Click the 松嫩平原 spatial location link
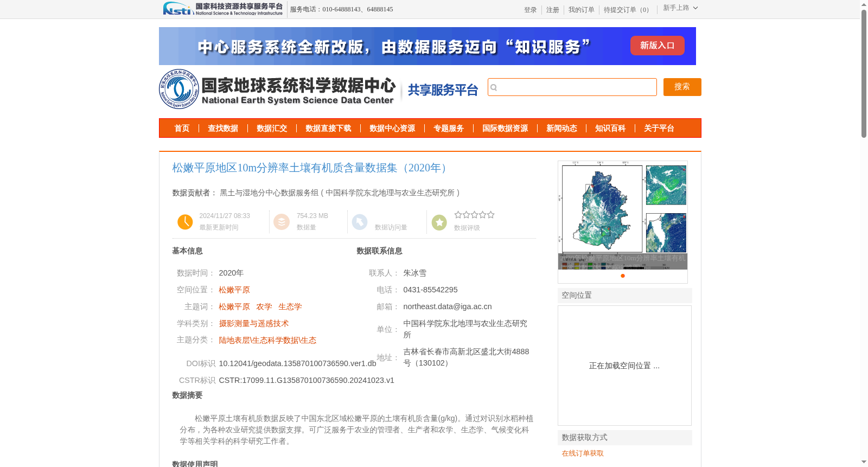Screen dimensions: 868x467 click(234, 290)
